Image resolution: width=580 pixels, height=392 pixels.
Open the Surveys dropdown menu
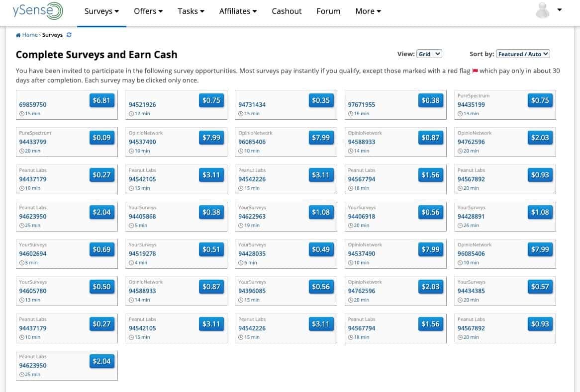point(101,11)
